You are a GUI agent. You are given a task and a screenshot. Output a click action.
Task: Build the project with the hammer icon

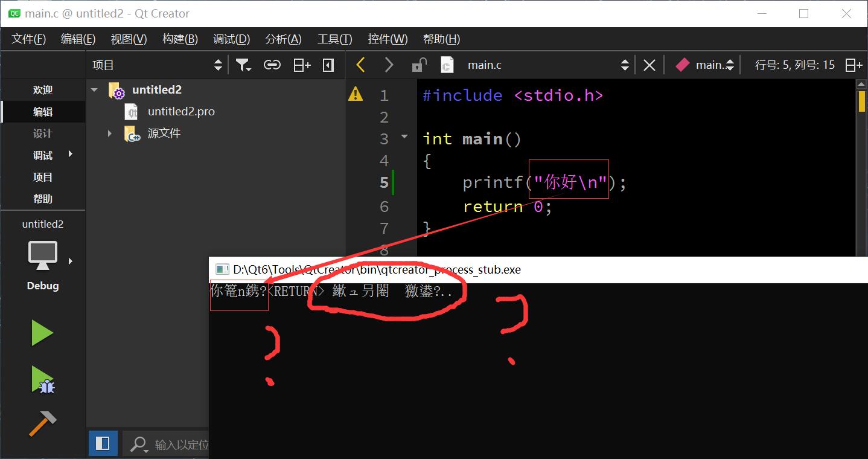coord(43,423)
